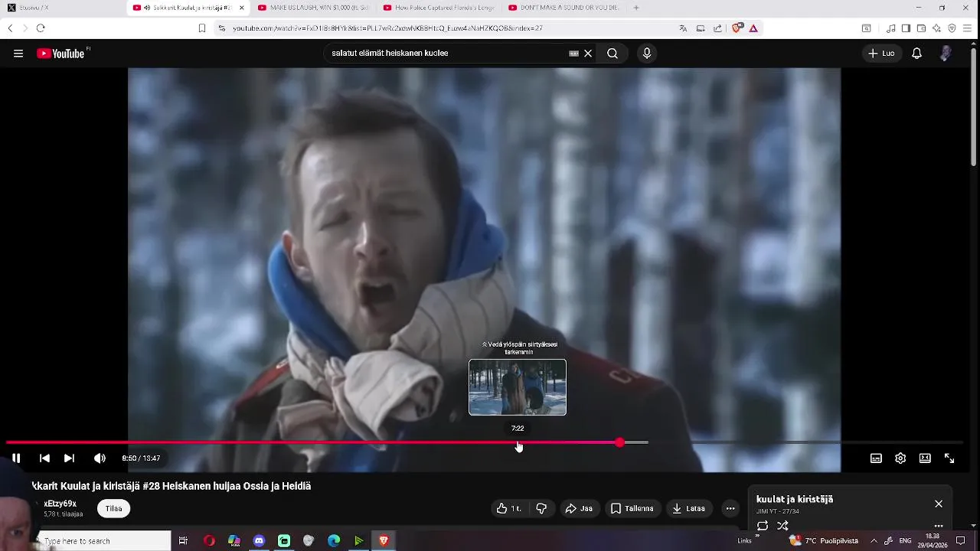Open YouTube notifications bell
This screenshot has width=980, height=551.
click(x=916, y=54)
